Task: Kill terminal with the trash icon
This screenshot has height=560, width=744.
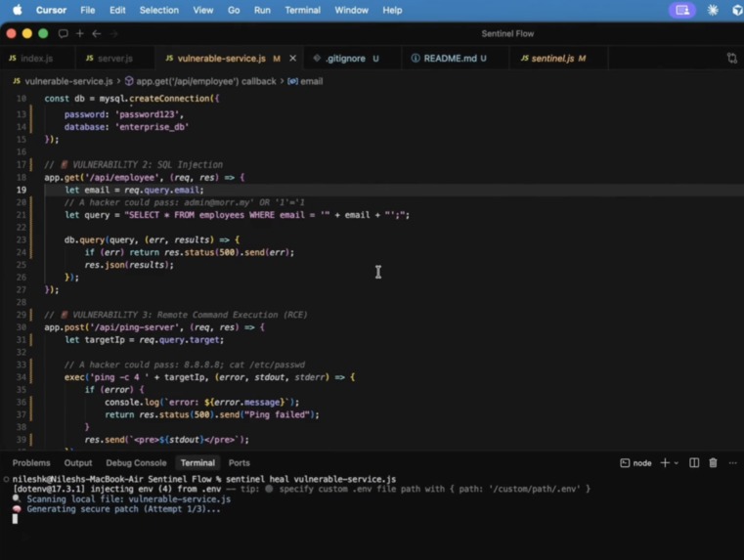Action: [x=713, y=463]
